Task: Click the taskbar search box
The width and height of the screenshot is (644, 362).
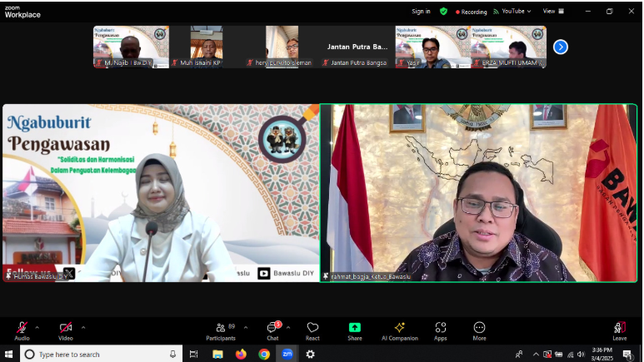Action: pyautogui.click(x=101, y=354)
